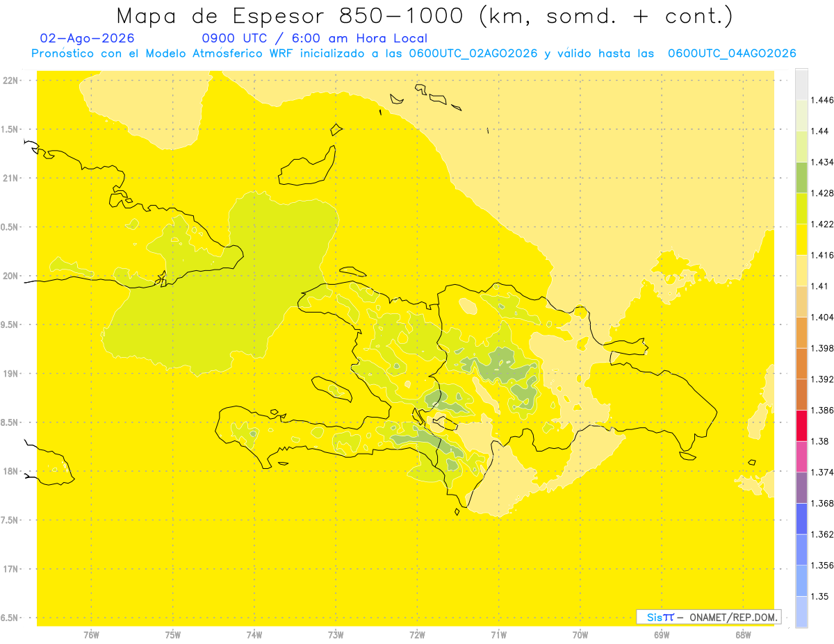Click the latitude label '20N'
Screen dimensions: 834x644
10,276
